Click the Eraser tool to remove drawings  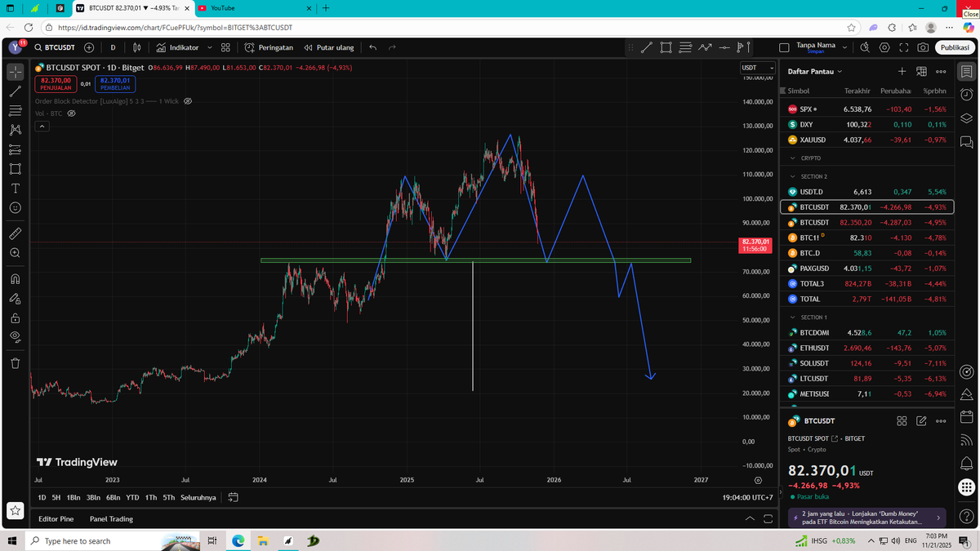pyautogui.click(x=15, y=362)
